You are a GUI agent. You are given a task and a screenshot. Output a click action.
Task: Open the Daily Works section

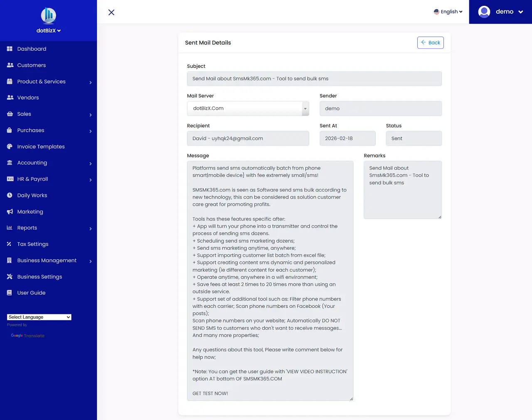(x=9, y=195)
